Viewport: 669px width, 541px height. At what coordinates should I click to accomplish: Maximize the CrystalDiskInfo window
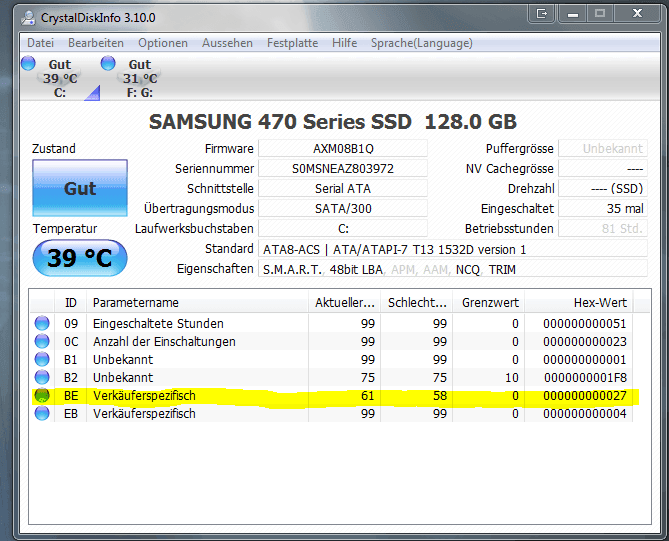click(600, 14)
